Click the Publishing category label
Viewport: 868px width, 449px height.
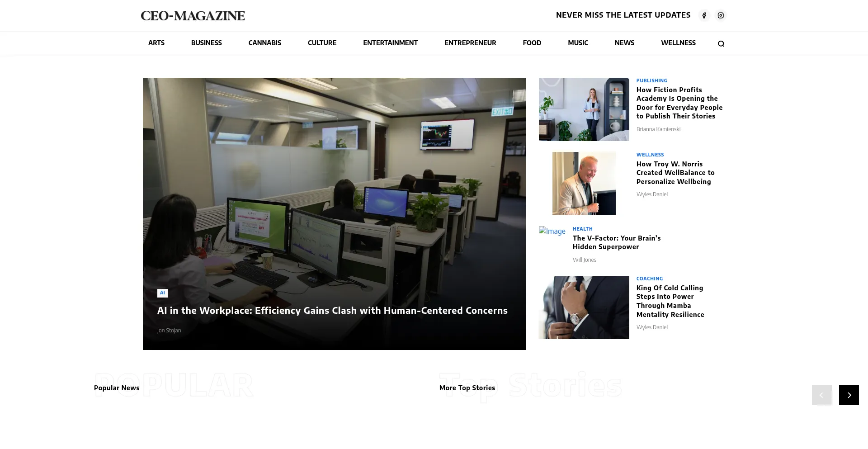(651, 80)
